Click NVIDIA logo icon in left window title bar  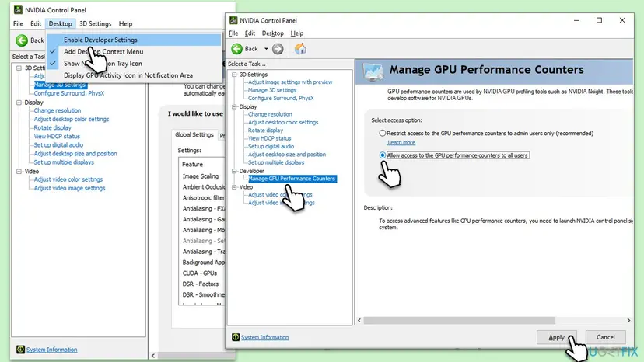point(18,9)
